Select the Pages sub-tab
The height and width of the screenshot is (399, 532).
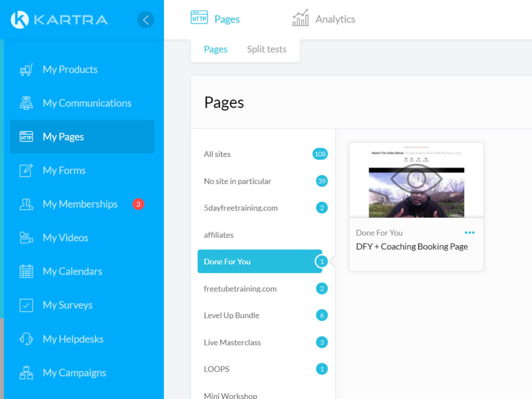tap(215, 49)
